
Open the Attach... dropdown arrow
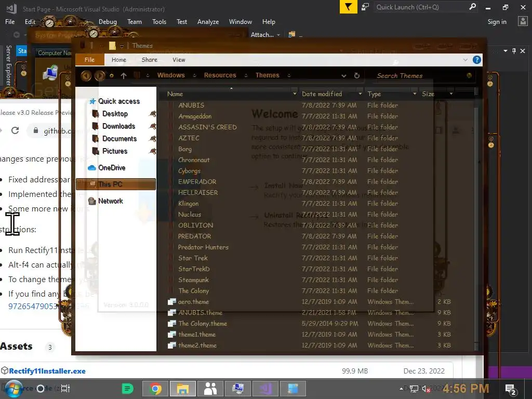coord(278,35)
